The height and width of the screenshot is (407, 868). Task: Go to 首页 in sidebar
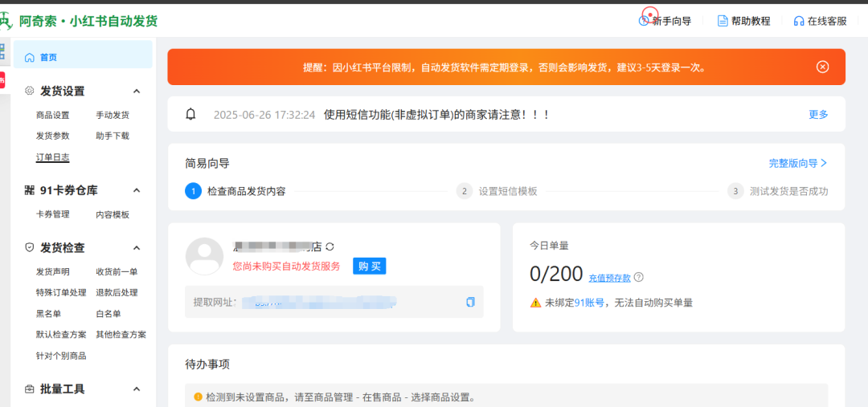(83, 55)
